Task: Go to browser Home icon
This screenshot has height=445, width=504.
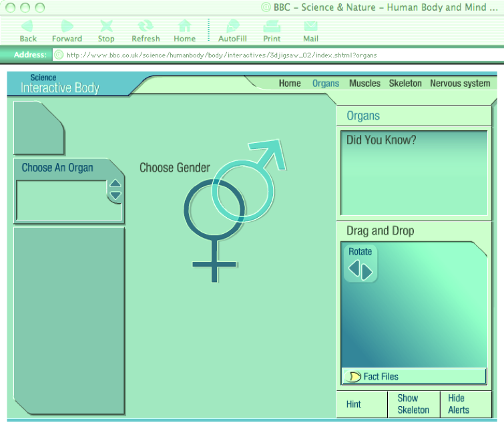Action: (x=184, y=26)
